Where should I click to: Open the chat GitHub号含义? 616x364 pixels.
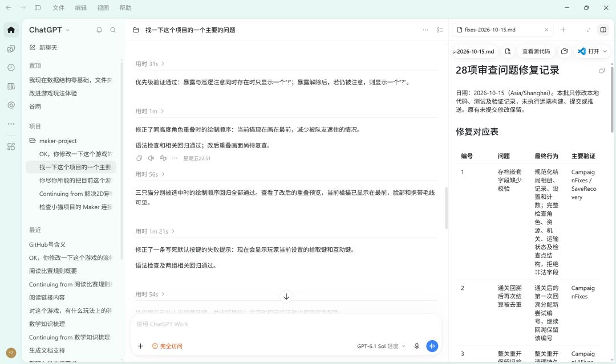pyautogui.click(x=47, y=244)
